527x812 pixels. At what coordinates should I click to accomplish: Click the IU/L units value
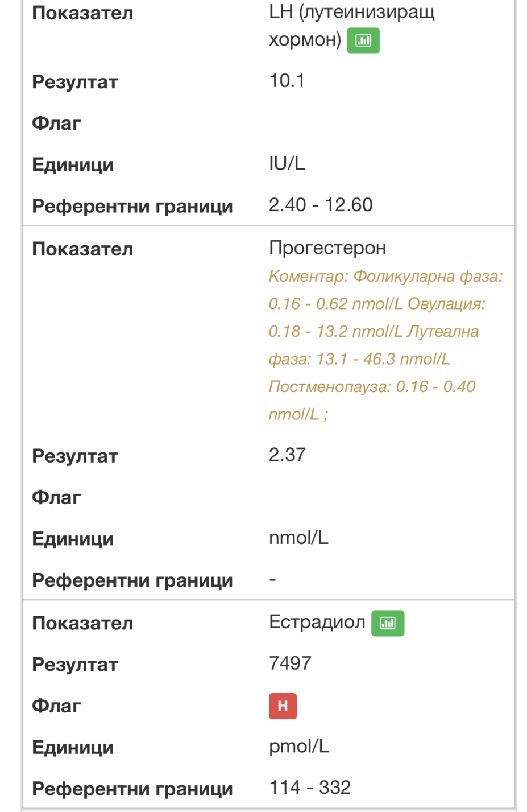pyautogui.click(x=287, y=164)
